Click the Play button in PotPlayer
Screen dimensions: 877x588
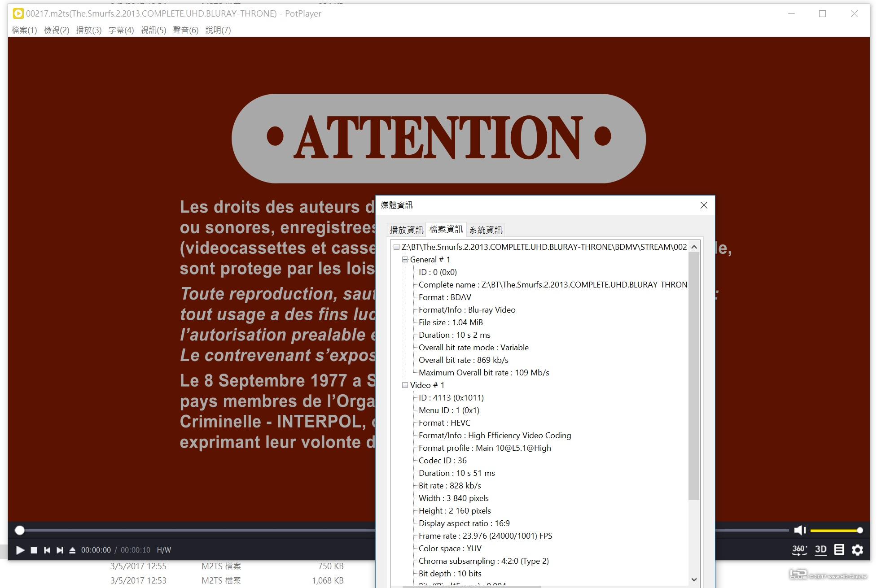tap(20, 550)
